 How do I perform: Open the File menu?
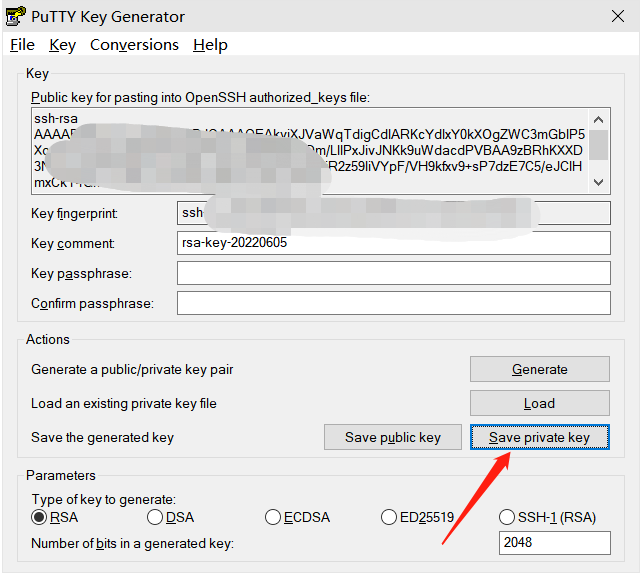pos(22,45)
